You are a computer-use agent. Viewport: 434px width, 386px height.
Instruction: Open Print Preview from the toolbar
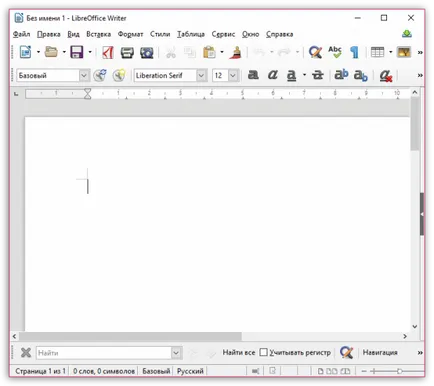[x=146, y=52]
